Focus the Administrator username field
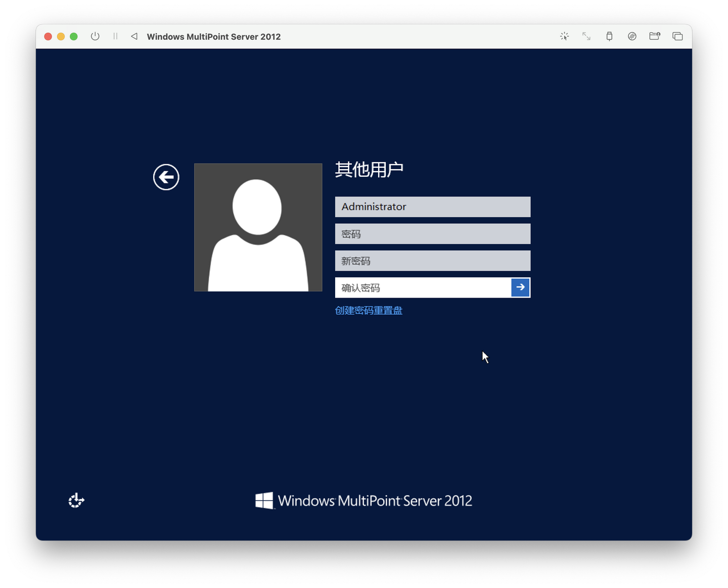This screenshot has width=728, height=588. click(x=433, y=207)
